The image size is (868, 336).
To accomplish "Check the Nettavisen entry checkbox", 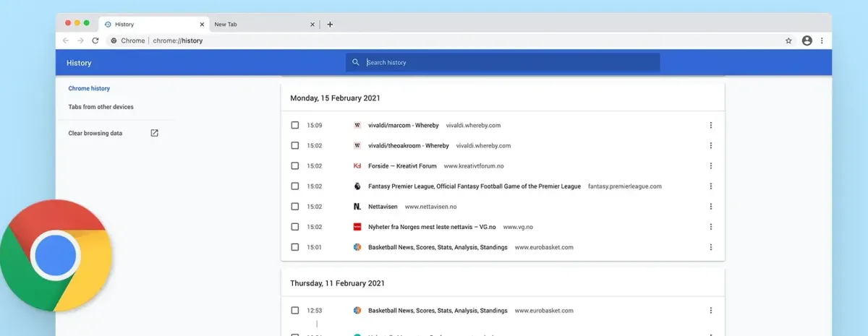I will click(295, 206).
